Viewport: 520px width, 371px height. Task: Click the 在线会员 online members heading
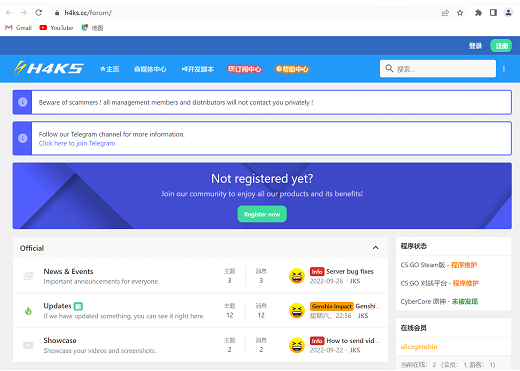coord(413,328)
